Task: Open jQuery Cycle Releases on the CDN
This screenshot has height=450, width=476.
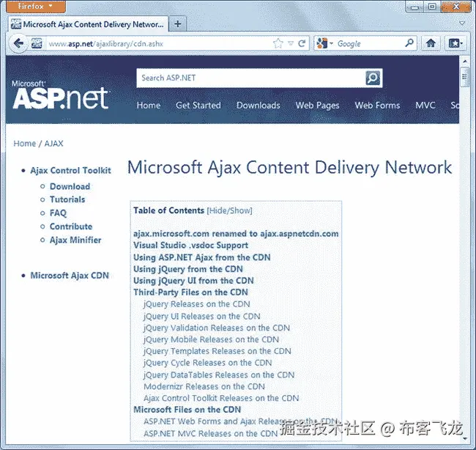Action: [x=208, y=363]
